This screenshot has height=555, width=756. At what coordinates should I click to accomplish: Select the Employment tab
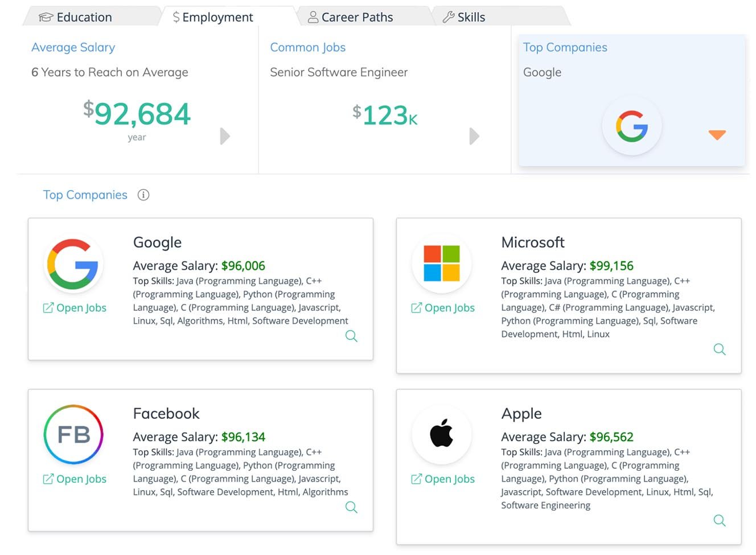click(211, 17)
